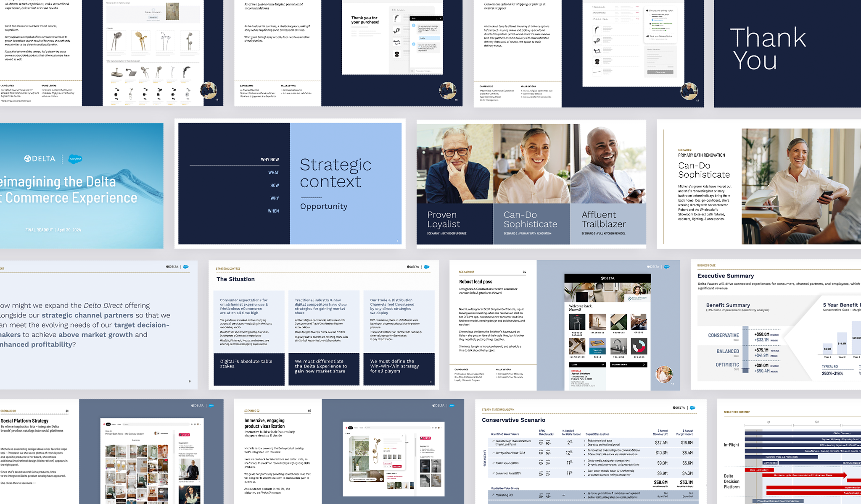
Task: Click the Rewards donut chart tile
Action: click(x=639, y=346)
